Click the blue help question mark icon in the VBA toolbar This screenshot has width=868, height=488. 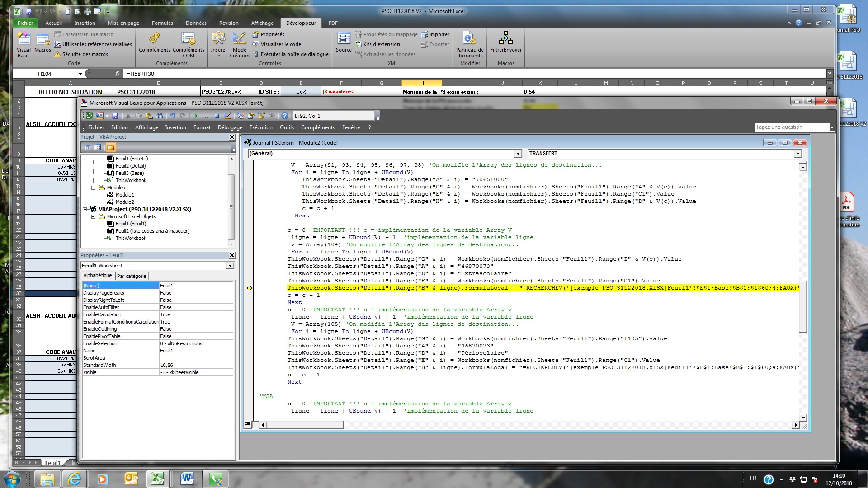click(x=284, y=116)
